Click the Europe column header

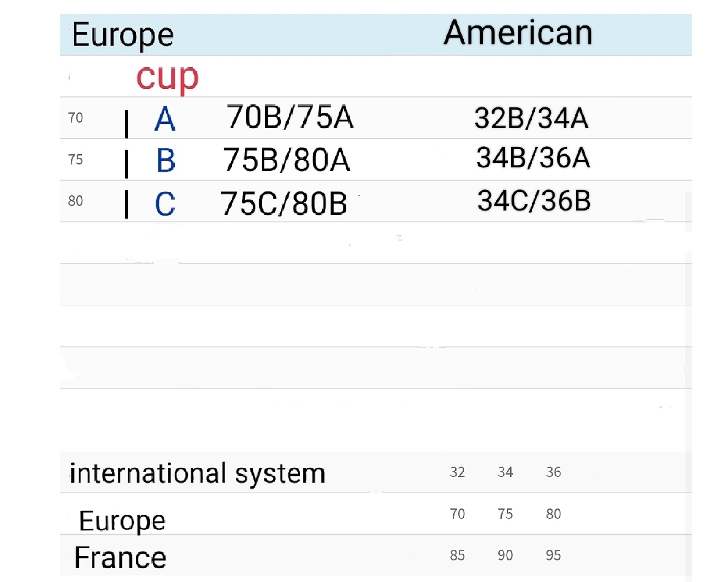(123, 35)
